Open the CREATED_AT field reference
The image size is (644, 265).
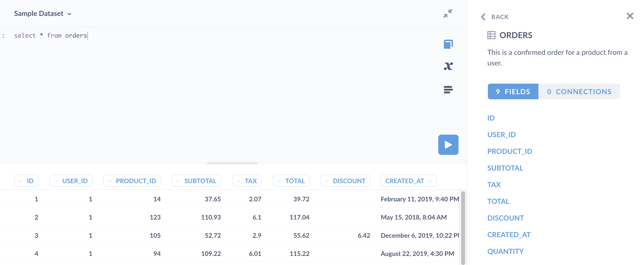point(509,235)
